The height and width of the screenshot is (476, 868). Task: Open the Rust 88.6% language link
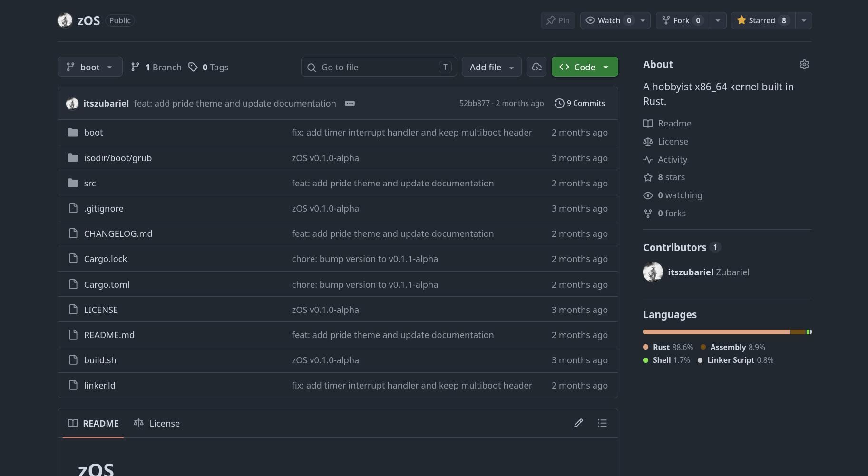tap(668, 347)
